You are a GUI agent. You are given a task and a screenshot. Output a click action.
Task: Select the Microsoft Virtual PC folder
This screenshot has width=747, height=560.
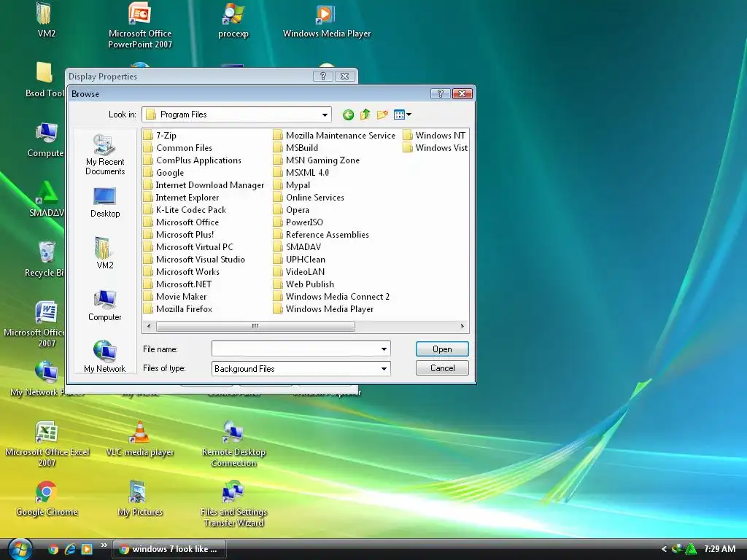(x=189, y=246)
